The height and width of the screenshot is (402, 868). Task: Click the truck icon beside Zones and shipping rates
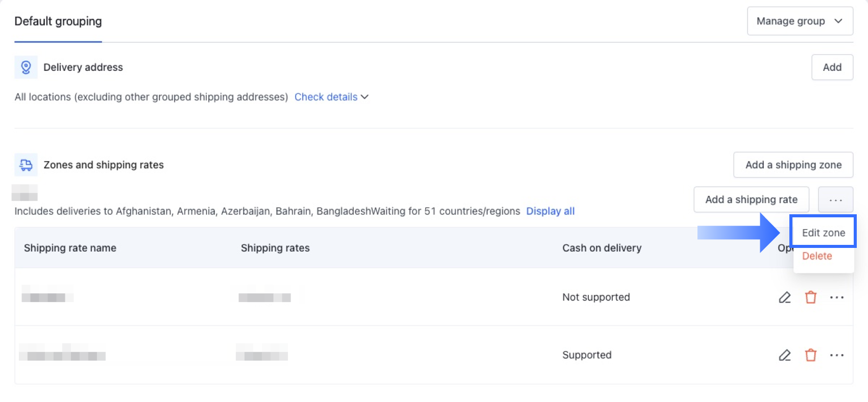point(26,164)
